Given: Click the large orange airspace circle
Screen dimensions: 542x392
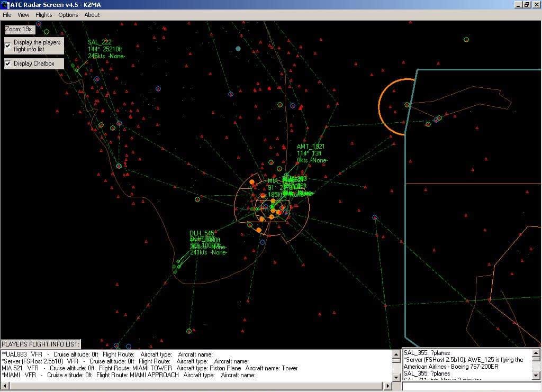Looking at the screenshot, I should (381, 106).
